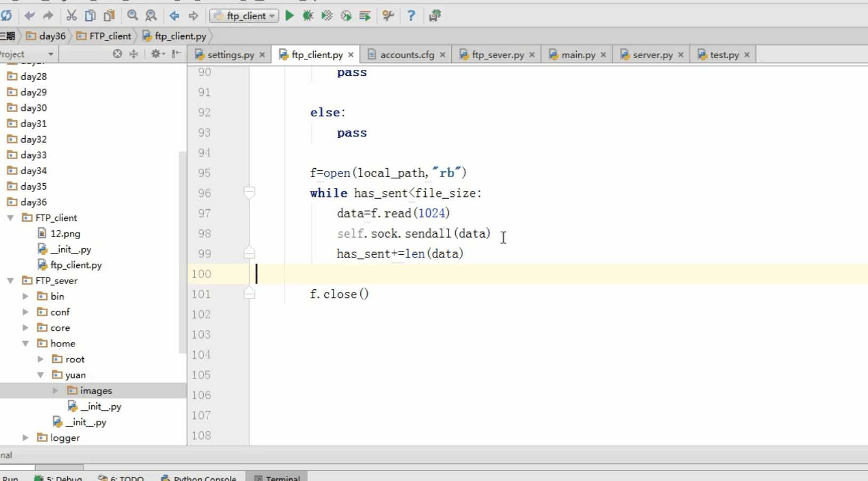The width and height of the screenshot is (868, 481).
Task: Click the ftp_client.py breadcrumb
Action: point(174,36)
